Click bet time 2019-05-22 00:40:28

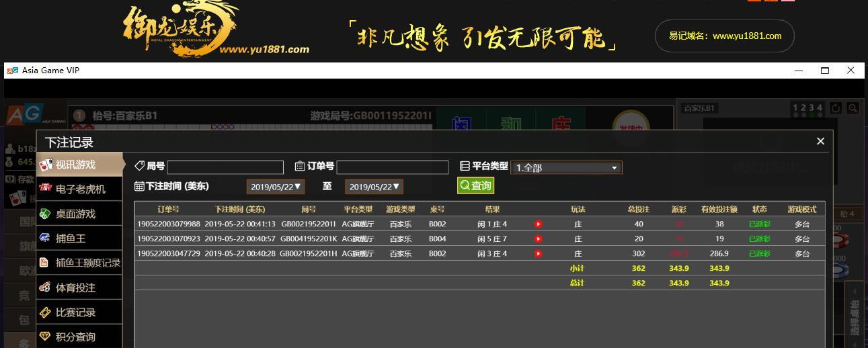(x=240, y=253)
